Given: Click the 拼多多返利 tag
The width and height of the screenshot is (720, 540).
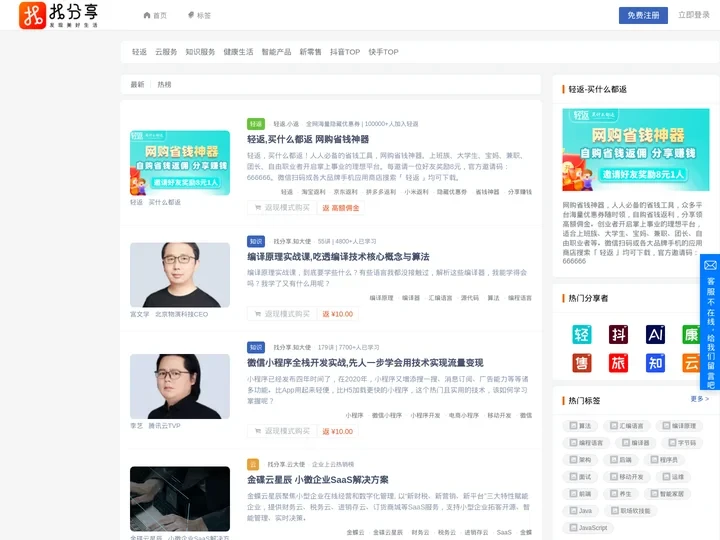Looking at the screenshot, I should (381, 192).
